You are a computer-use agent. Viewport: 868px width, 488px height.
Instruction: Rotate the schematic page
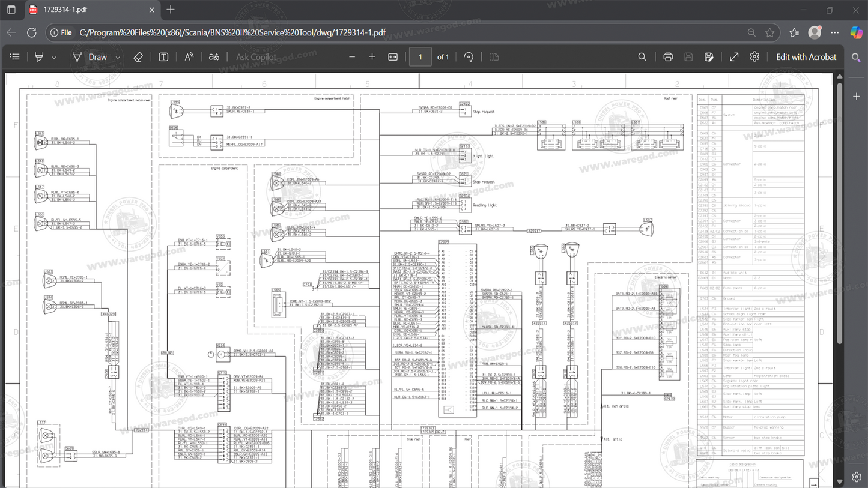[x=468, y=56]
